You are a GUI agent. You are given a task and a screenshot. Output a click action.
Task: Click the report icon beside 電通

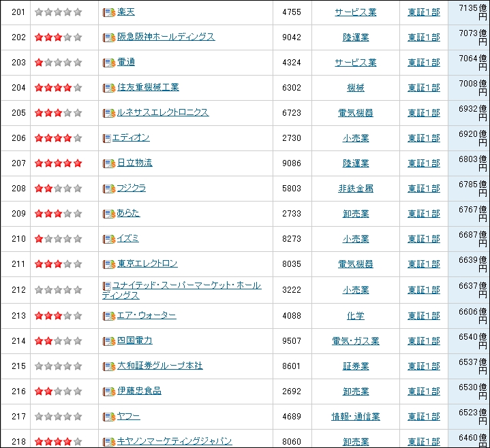point(109,63)
